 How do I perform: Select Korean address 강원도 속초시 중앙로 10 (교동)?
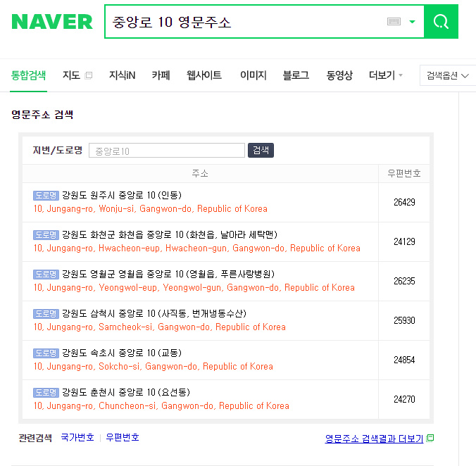click(x=122, y=353)
